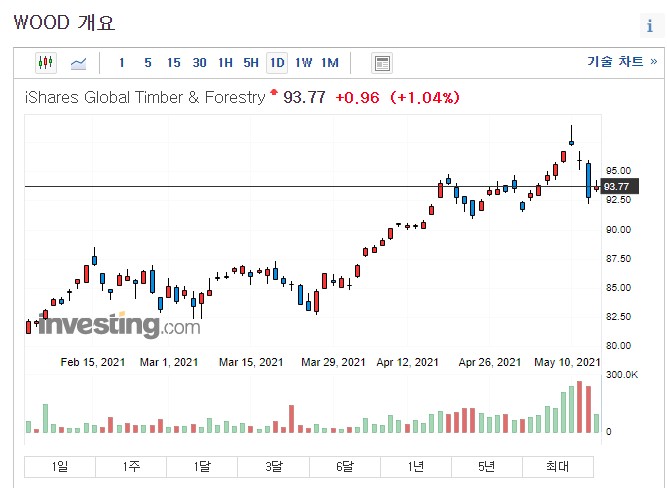Click the Apr 26, 2021 date label
This screenshot has height=488, width=667.
490,362
